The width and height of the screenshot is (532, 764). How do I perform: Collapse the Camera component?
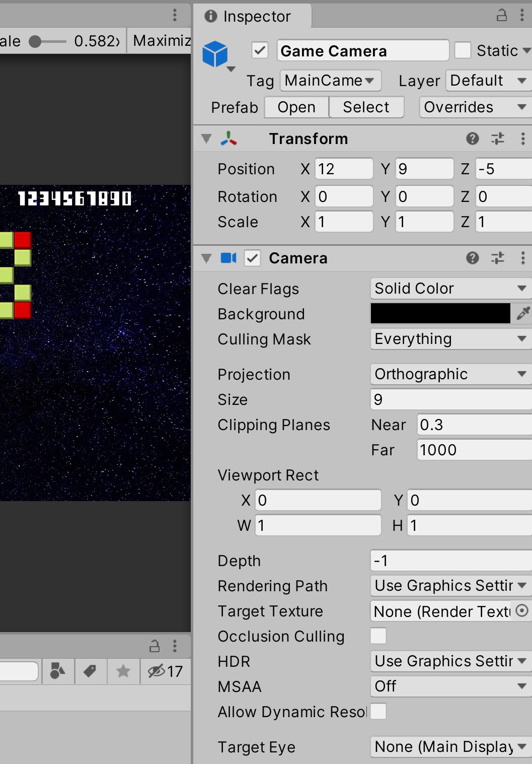click(206, 258)
